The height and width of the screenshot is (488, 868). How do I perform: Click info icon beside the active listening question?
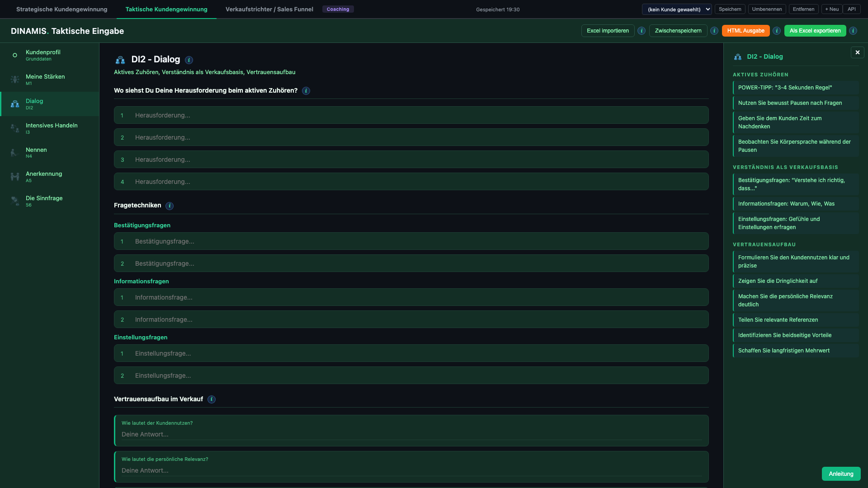tap(306, 91)
